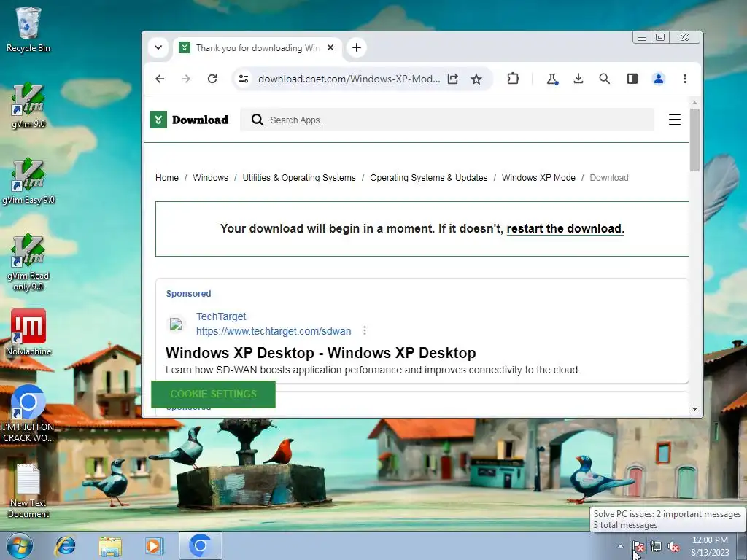Open the Windows Start menu

(20, 545)
